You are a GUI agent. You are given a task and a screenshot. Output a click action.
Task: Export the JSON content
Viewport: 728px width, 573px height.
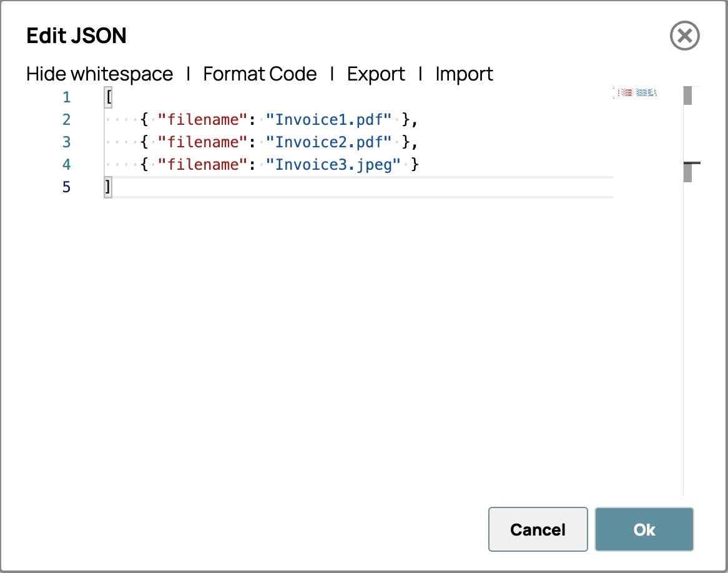pos(376,74)
